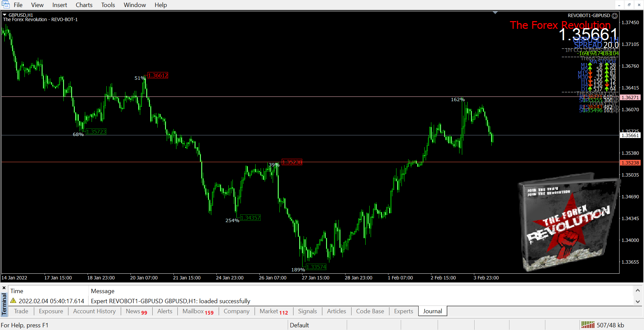Click the chart shift triangle marker
Image resolution: width=644 pixels, height=330 pixels.
point(495,13)
